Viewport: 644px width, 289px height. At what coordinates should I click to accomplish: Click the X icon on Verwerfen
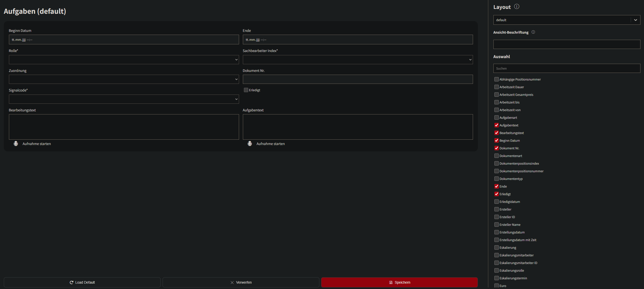pyautogui.click(x=232, y=282)
